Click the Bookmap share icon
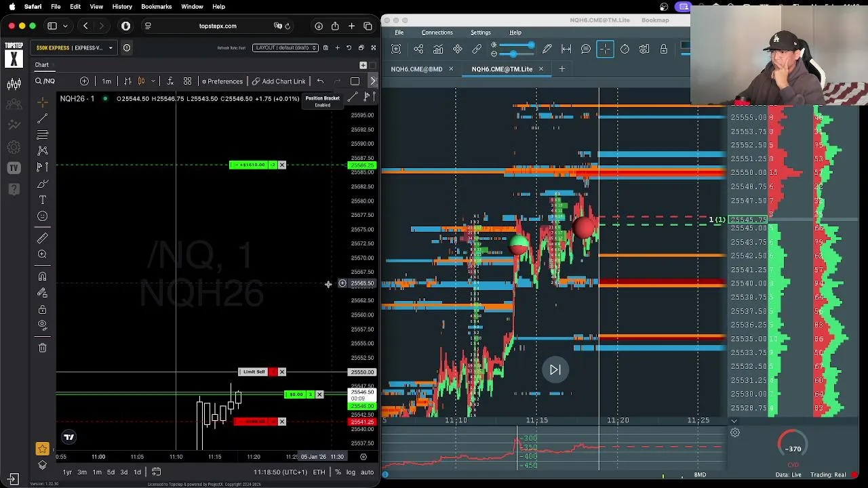This screenshot has width=868, height=488. 418,49
